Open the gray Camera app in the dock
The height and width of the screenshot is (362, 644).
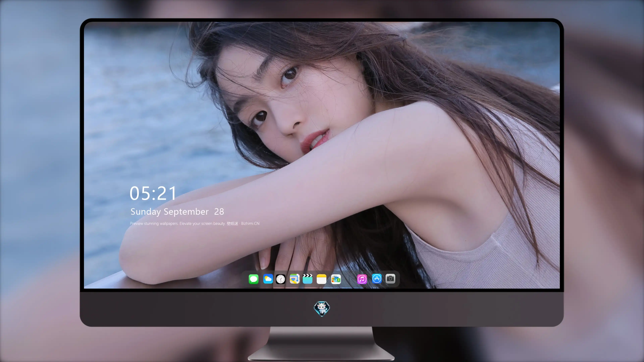click(x=390, y=279)
